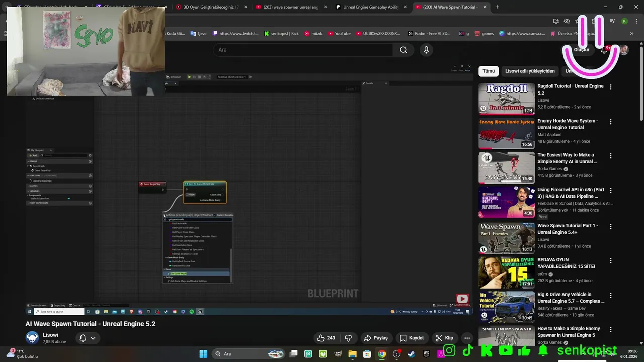Open your YouTube account avatar menu

click(x=624, y=50)
